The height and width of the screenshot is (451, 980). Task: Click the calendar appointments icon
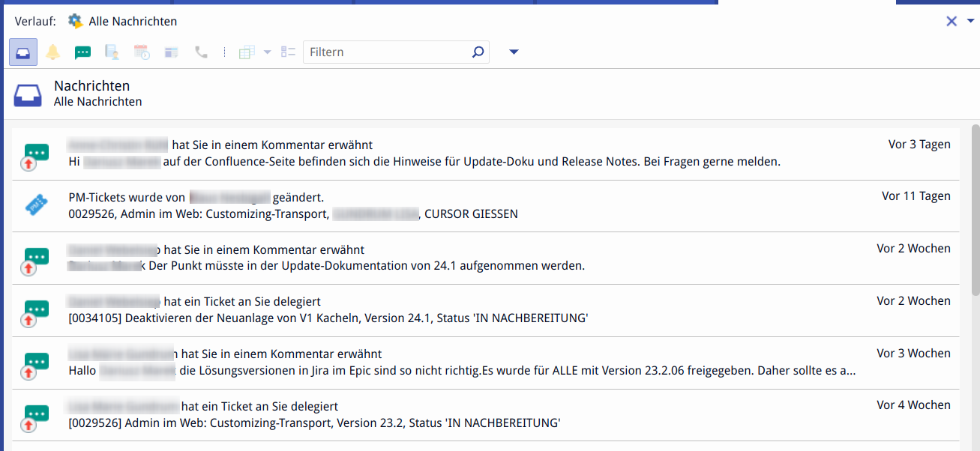click(142, 52)
